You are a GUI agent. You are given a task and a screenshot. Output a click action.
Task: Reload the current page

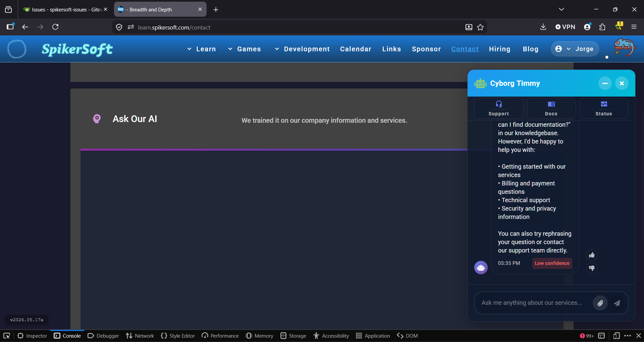click(55, 27)
